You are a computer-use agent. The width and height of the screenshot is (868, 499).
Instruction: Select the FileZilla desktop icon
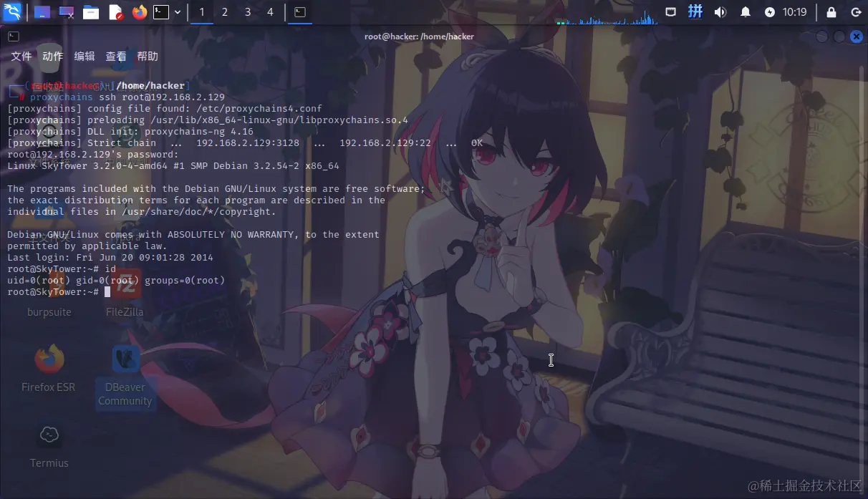pos(125,294)
